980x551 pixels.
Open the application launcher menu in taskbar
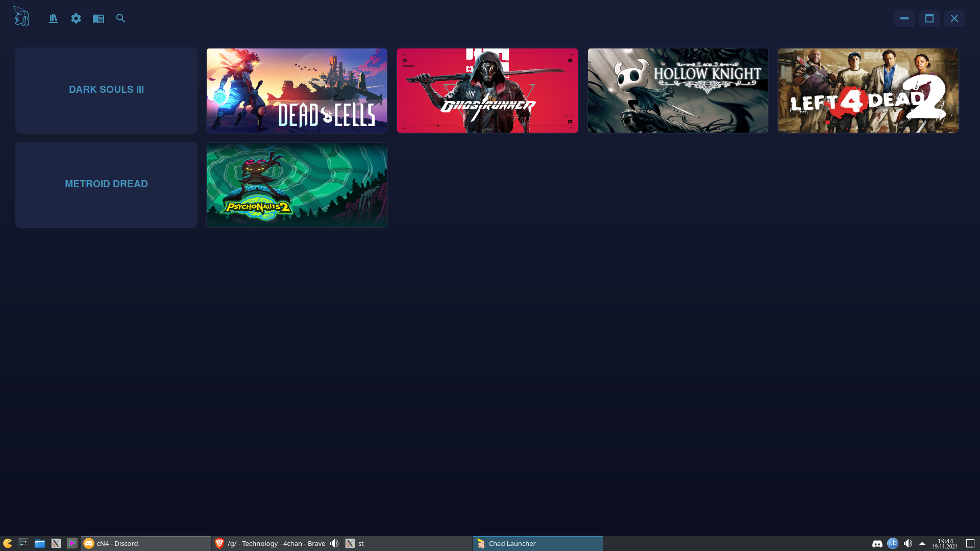[8, 543]
